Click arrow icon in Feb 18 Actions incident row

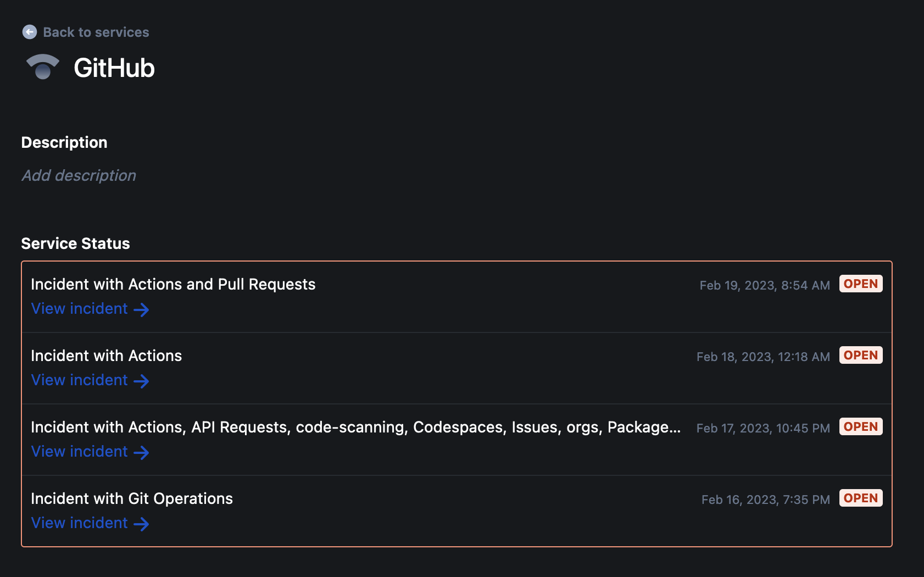click(141, 381)
